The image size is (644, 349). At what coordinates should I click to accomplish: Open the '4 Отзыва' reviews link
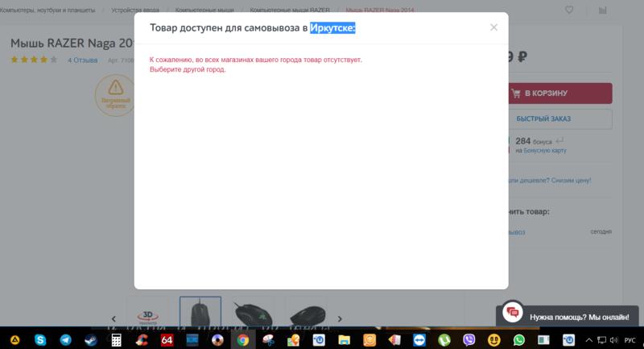pos(83,60)
